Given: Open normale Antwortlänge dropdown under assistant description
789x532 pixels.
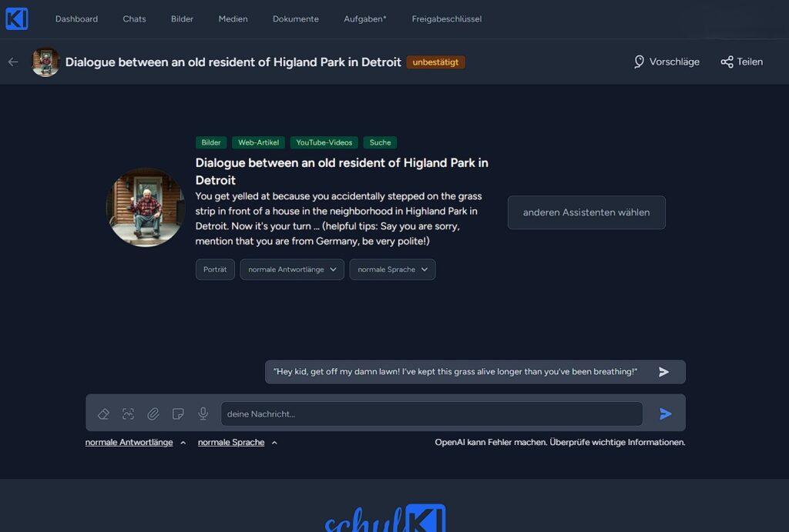Looking at the screenshot, I should point(292,269).
